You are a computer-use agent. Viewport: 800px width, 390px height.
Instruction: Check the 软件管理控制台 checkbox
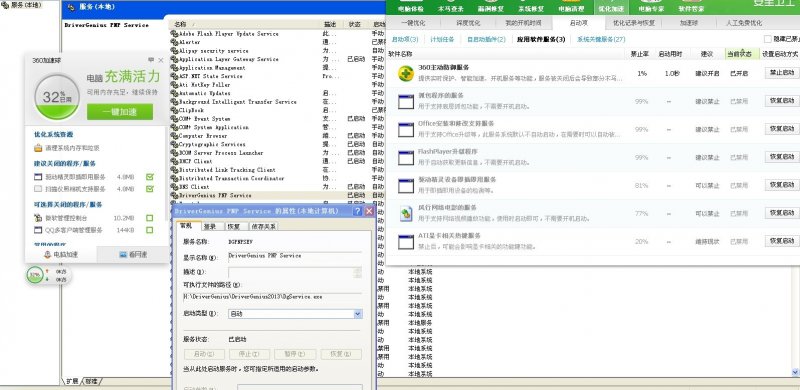point(149,218)
